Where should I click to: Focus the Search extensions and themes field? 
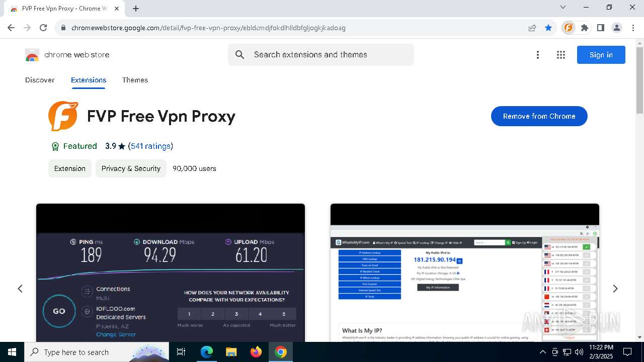click(321, 55)
